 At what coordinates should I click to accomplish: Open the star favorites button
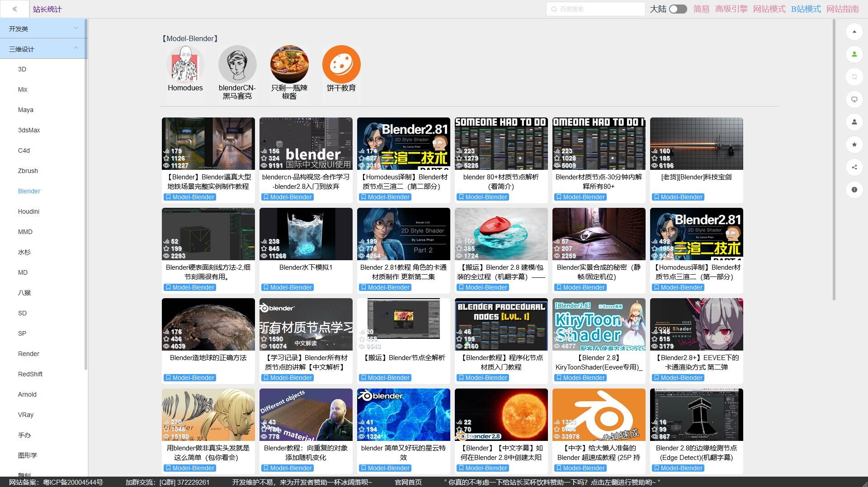click(854, 145)
